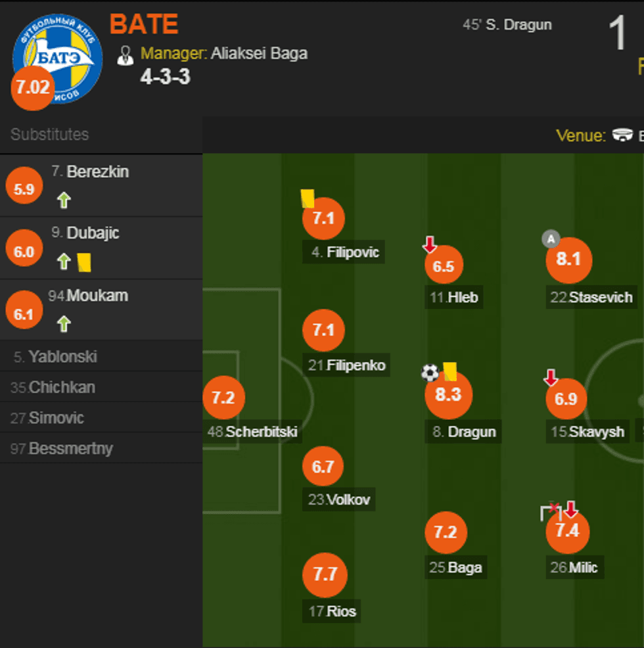
Task: Open manager Aliaksei Baga's profile
Action: (x=259, y=53)
